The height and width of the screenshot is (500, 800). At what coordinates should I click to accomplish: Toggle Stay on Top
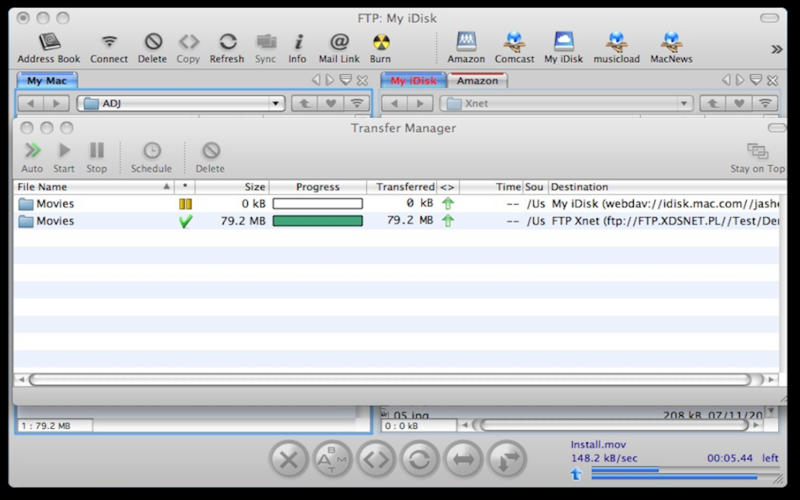(x=758, y=158)
